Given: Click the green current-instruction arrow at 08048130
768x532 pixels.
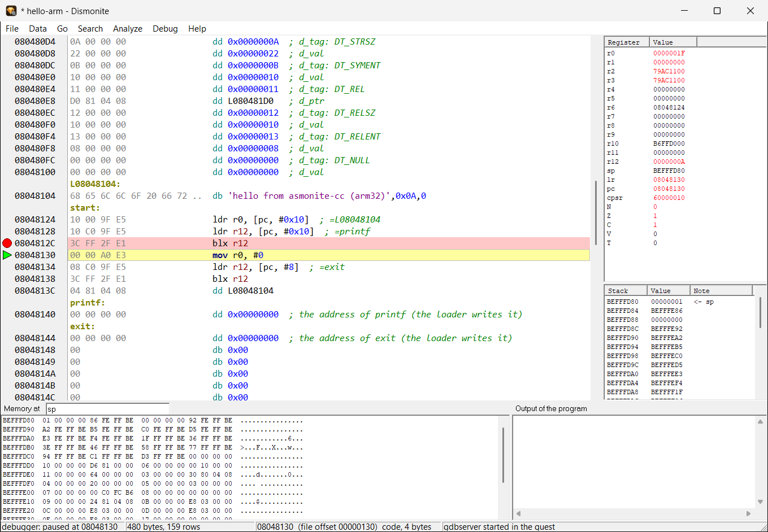Looking at the screenshot, I should coord(7,255).
